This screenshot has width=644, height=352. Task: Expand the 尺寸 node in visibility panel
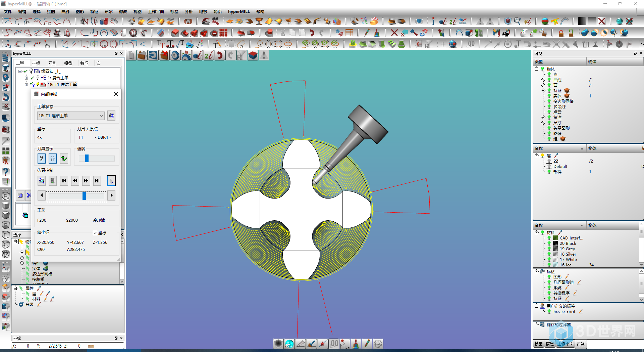point(543,123)
